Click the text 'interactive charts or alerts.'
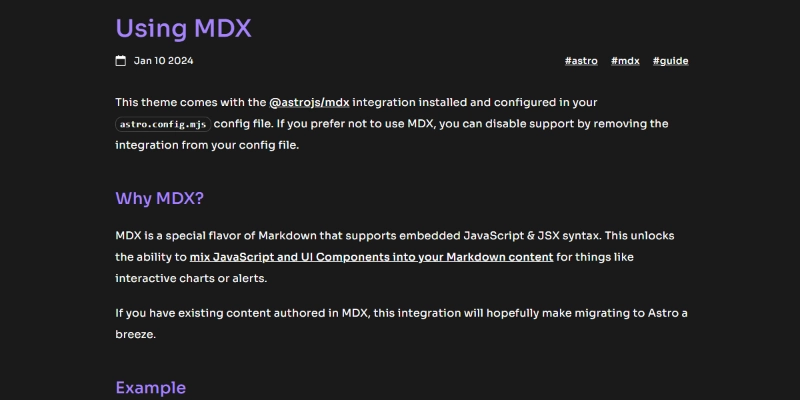The height and width of the screenshot is (400, 800). pos(191,279)
